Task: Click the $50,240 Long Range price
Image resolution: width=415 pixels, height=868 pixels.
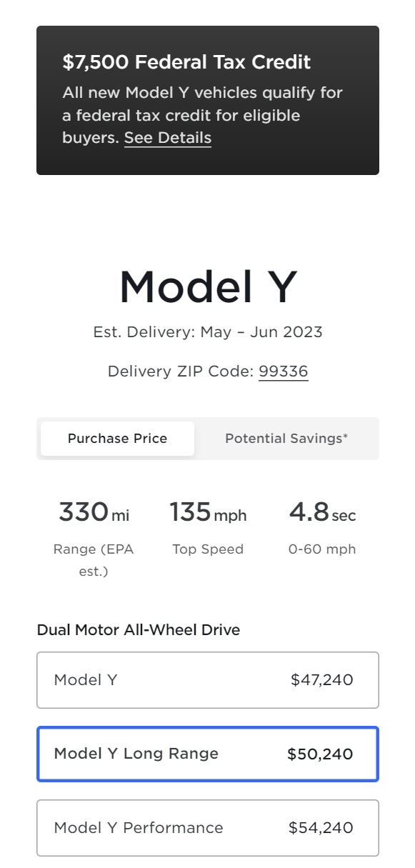Action: [x=320, y=754]
